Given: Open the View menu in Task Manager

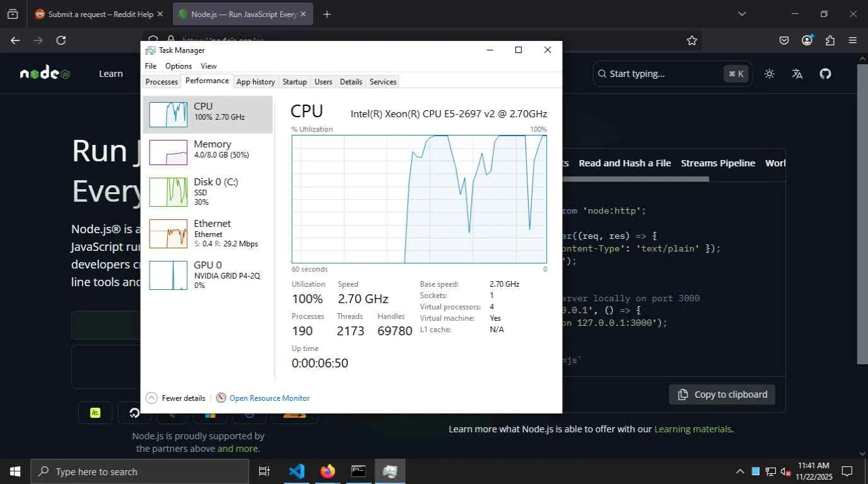Looking at the screenshot, I should 209,66.
